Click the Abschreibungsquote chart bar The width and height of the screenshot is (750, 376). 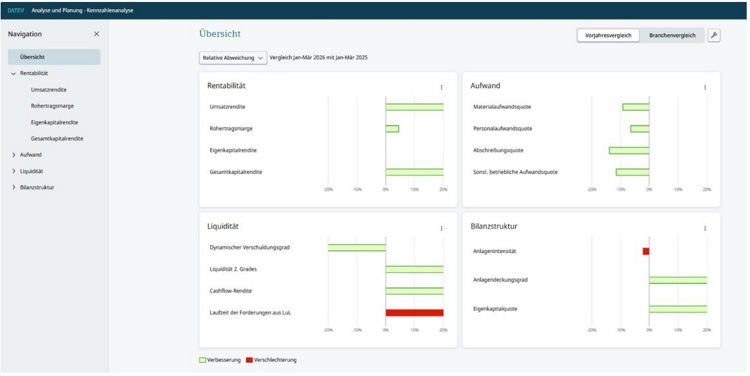pos(629,151)
